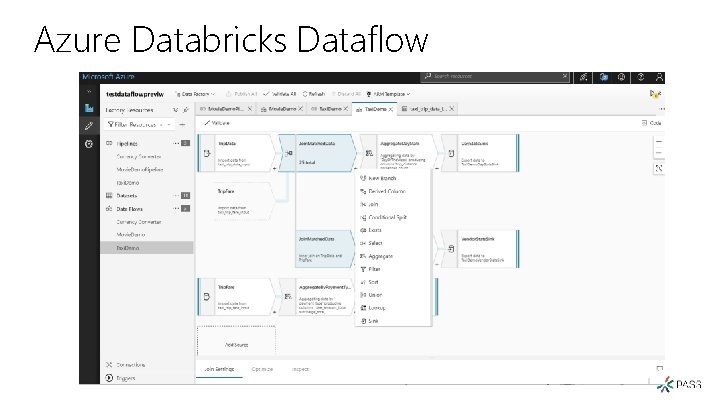Click the help question mark icon
Screen dimensions: 720x405
pos(640,75)
